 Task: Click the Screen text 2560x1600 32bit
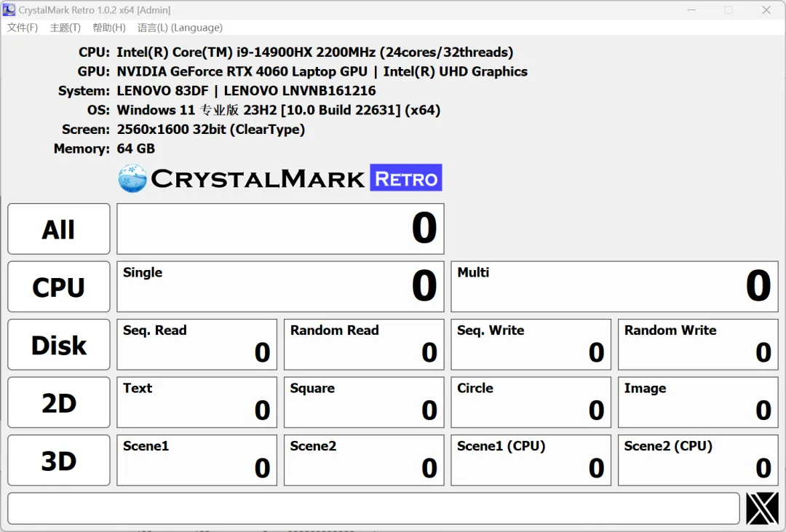click(x=210, y=130)
